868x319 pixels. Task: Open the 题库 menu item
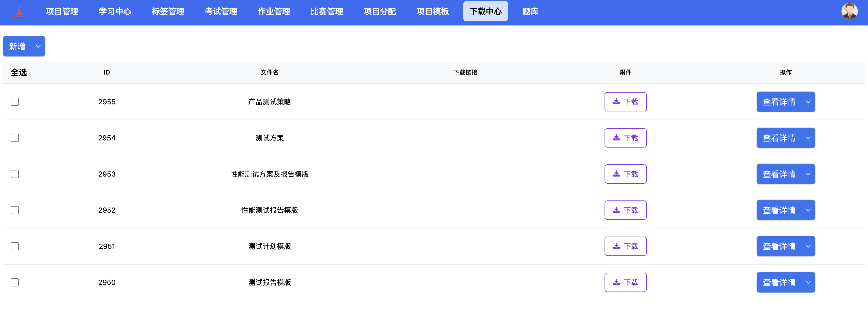coord(530,11)
